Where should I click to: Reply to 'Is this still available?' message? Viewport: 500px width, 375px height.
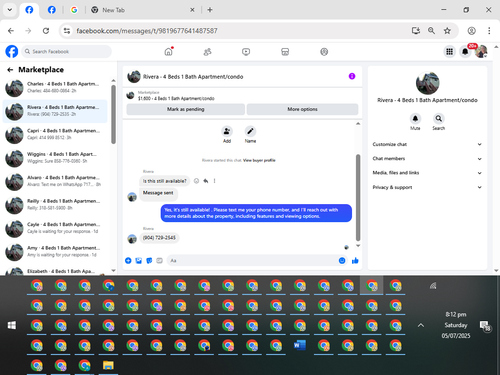tap(206, 181)
